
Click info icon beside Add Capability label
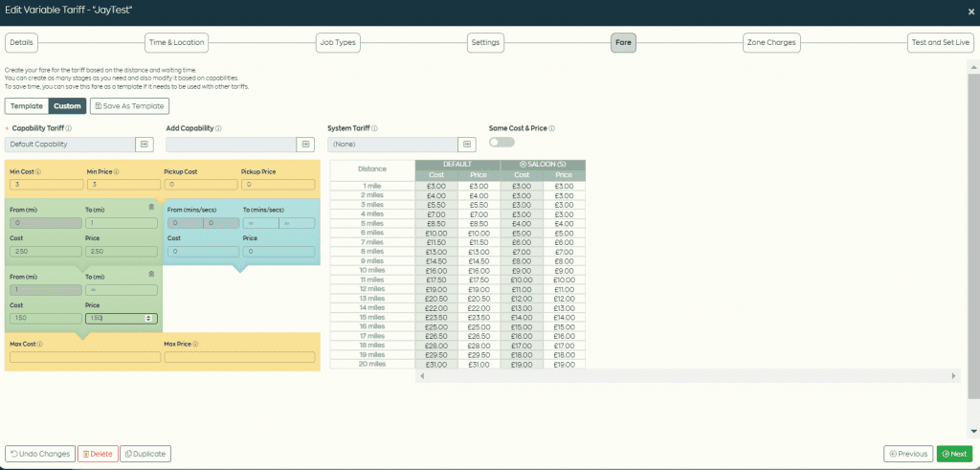point(219,128)
